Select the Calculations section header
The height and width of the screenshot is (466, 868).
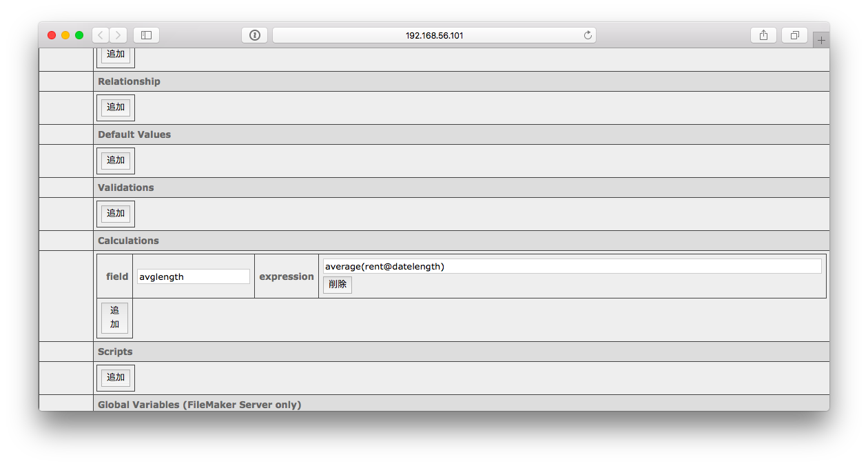461,241
